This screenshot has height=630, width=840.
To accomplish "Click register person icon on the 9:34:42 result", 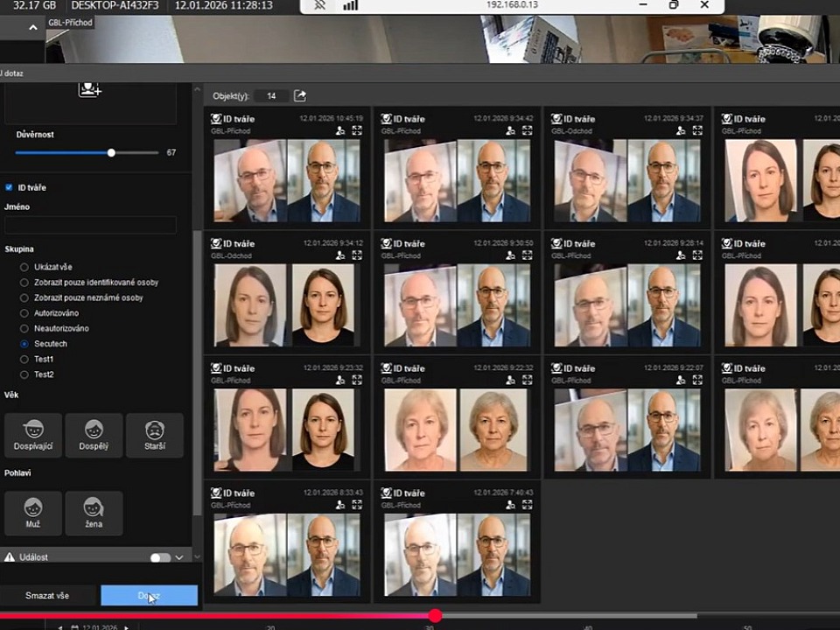I will [x=510, y=130].
